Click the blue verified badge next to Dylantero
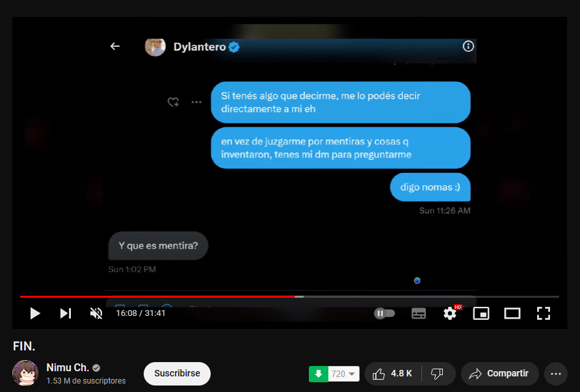The image size is (580, 392). 234,47
